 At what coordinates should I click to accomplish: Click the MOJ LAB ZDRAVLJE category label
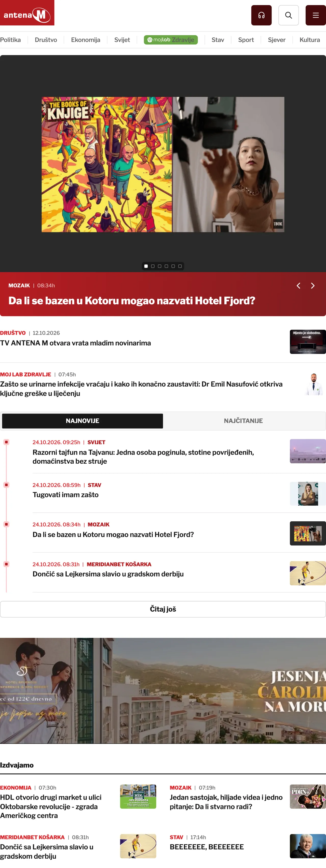tap(26, 375)
